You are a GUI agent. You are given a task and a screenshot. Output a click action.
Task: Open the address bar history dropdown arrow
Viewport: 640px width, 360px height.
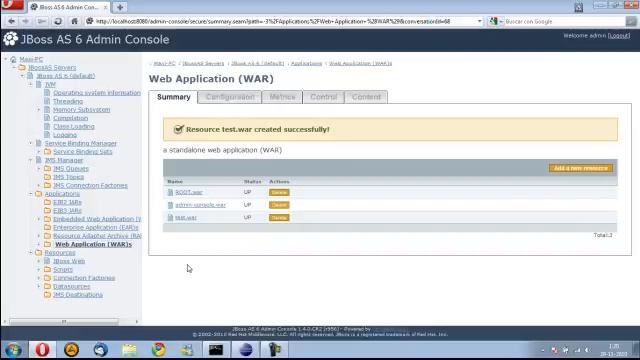[479, 21]
